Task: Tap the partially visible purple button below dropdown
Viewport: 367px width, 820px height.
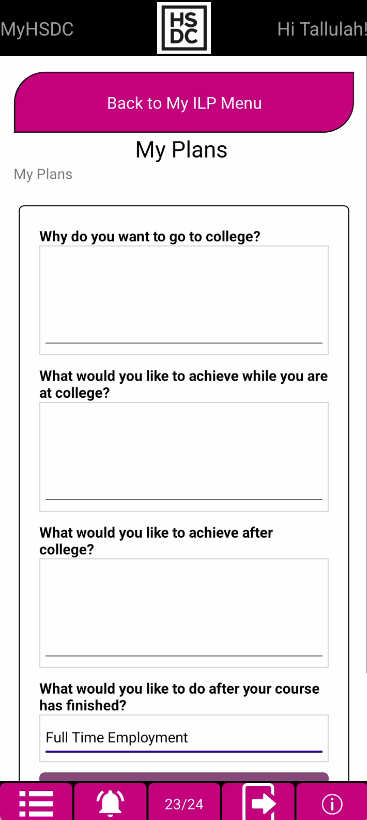Action: click(x=184, y=777)
